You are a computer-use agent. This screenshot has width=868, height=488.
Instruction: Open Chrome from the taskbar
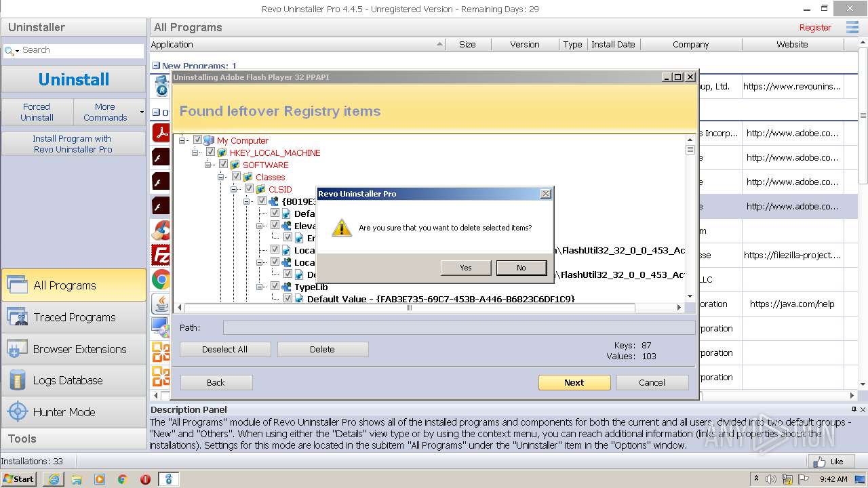pos(123,479)
